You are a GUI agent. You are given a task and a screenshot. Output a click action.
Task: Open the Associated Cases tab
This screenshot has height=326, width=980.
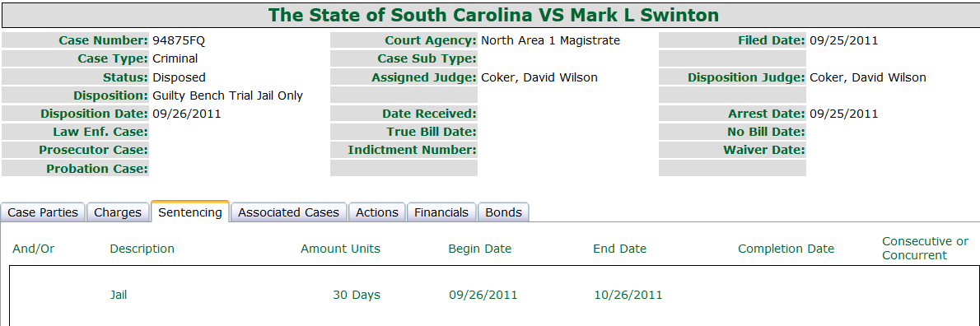(x=289, y=212)
